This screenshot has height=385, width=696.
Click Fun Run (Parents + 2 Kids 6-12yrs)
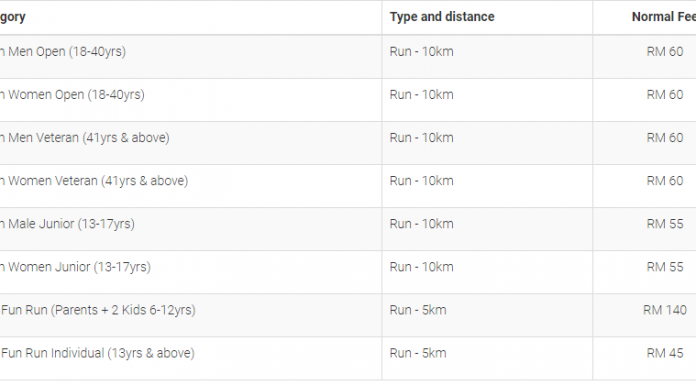[98, 310]
